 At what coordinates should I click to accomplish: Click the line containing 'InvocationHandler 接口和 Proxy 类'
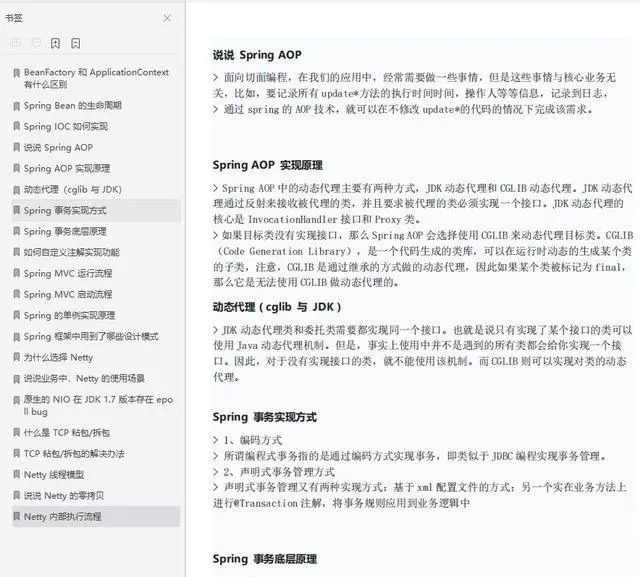pyautogui.click(x=317, y=220)
